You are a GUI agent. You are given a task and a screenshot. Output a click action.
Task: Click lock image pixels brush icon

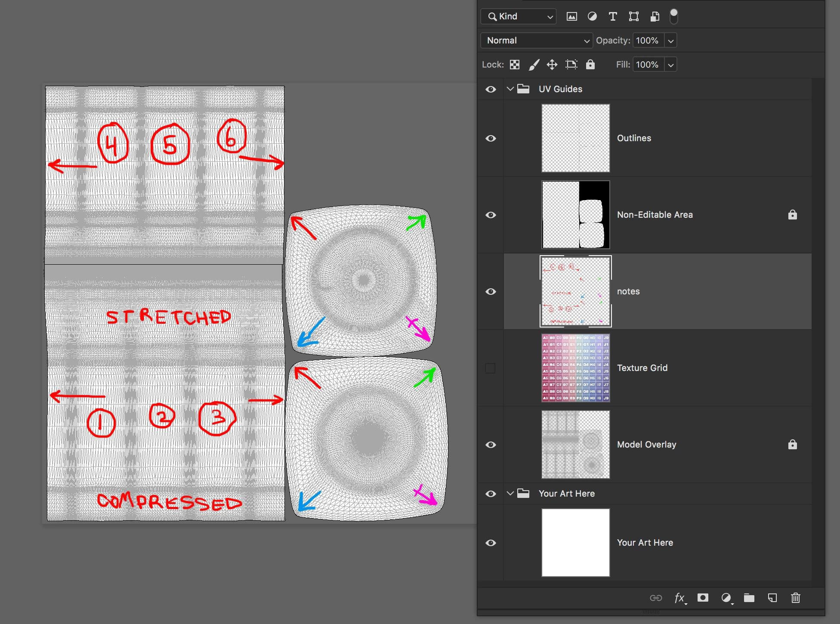click(534, 65)
